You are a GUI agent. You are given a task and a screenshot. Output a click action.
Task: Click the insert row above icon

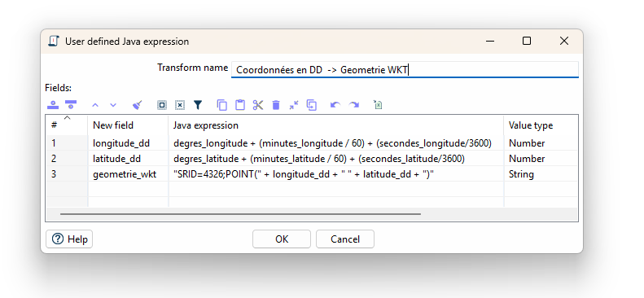point(53,105)
